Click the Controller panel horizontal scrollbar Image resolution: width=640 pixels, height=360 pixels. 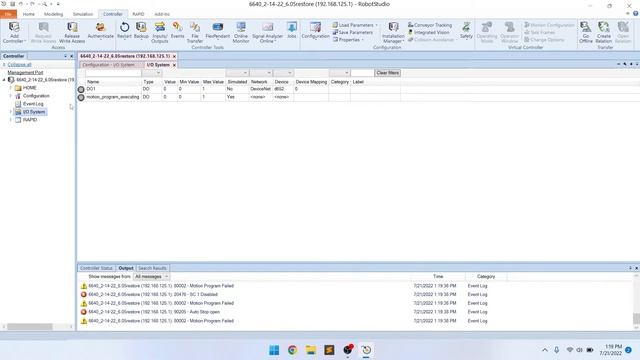pos(30,327)
